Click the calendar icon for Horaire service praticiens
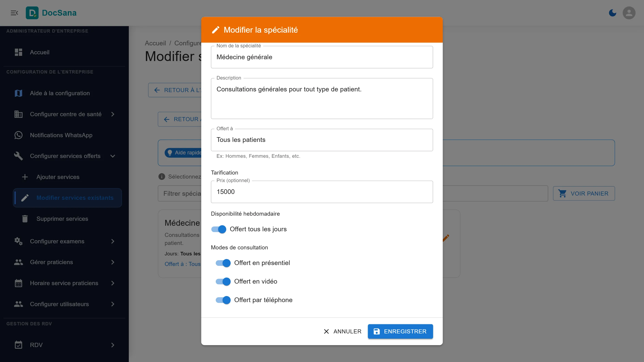This screenshot has width=644, height=362. pos(19,283)
